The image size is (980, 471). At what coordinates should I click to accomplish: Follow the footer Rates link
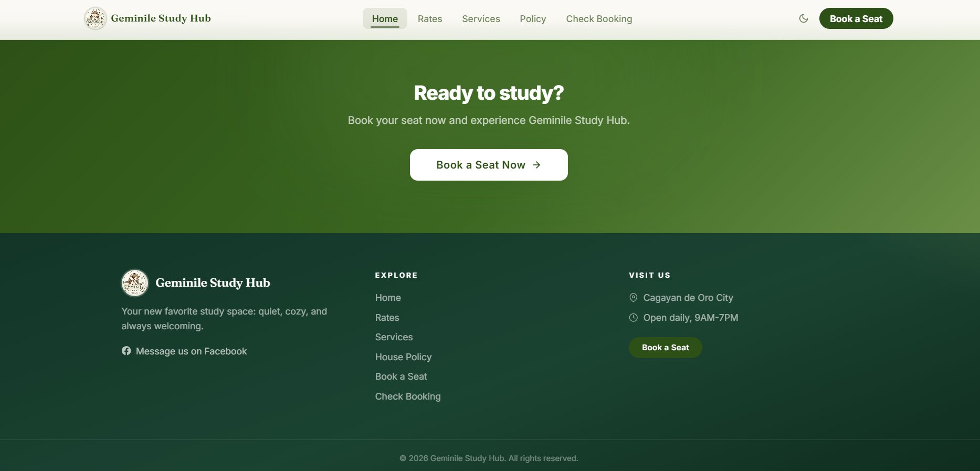tap(387, 318)
